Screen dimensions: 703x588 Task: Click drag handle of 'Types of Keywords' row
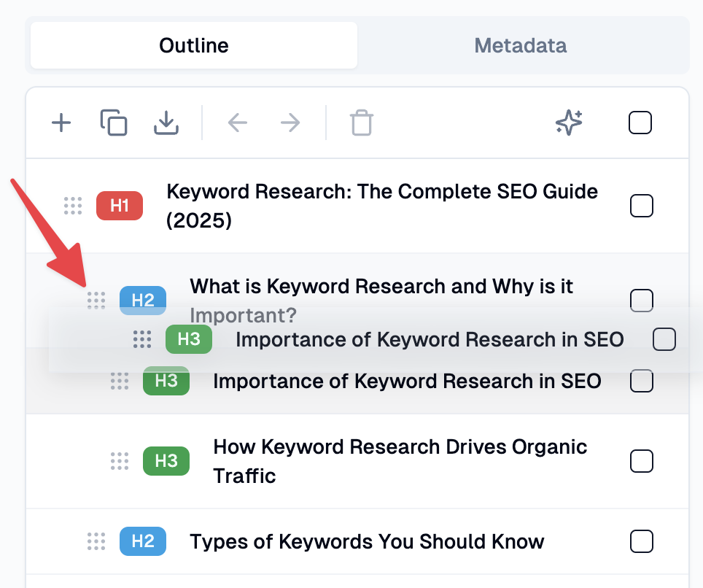pos(96,541)
